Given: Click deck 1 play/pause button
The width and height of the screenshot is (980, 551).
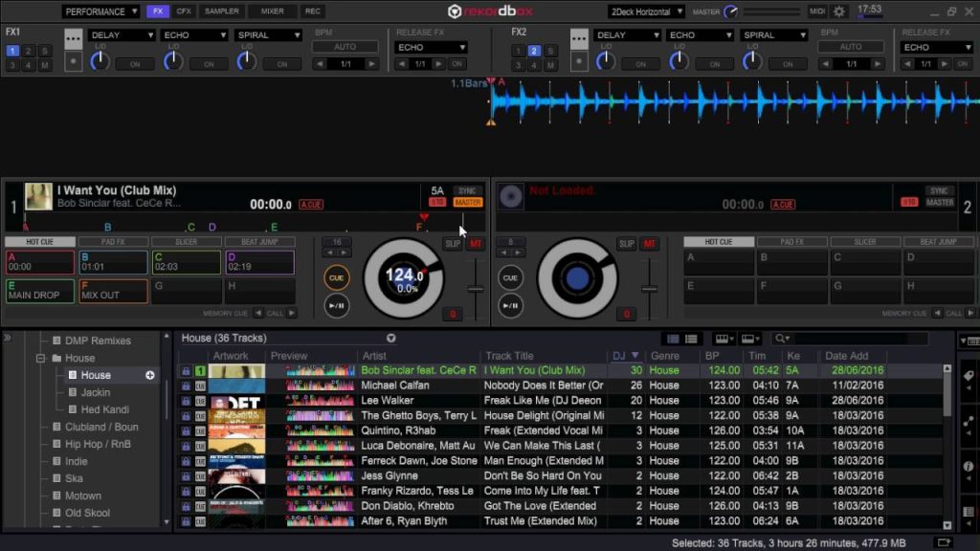Looking at the screenshot, I should coord(336,305).
